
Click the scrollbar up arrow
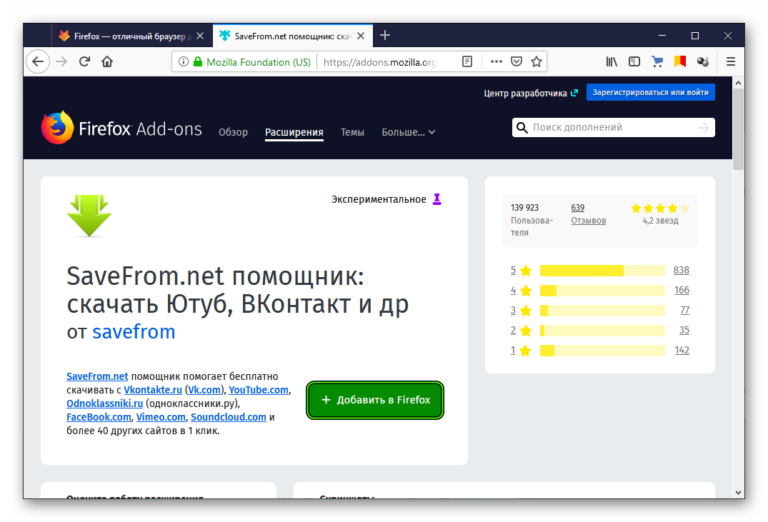[x=738, y=83]
